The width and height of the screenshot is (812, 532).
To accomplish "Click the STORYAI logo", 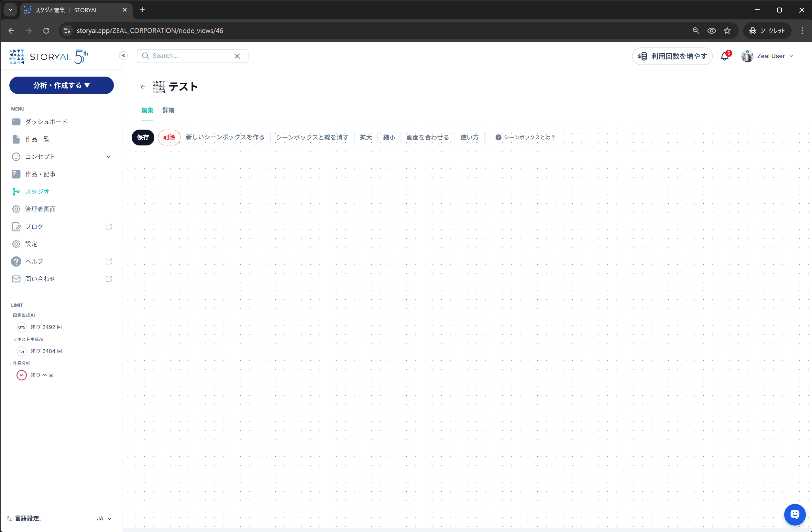I will coord(49,57).
